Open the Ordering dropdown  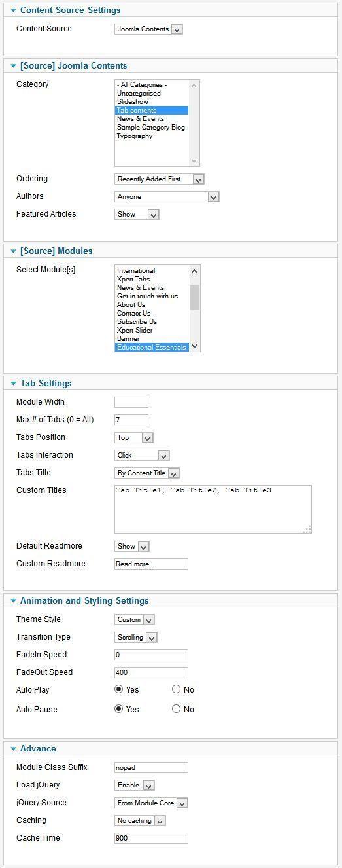[x=160, y=179]
